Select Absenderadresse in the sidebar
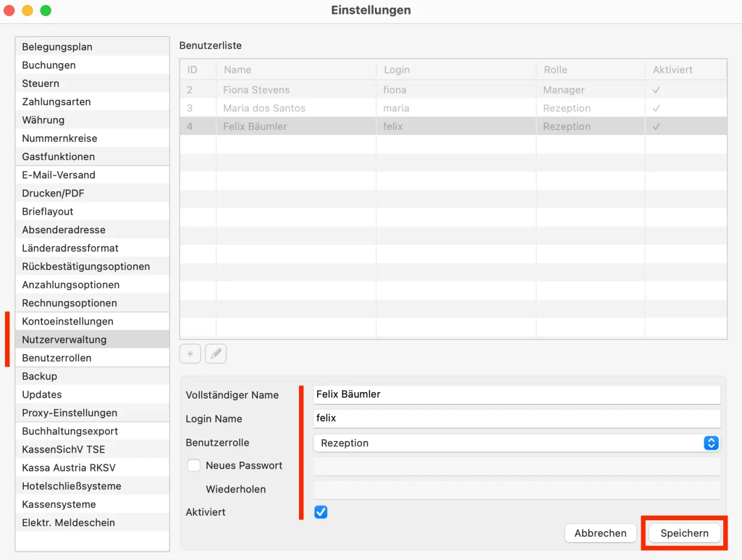The height and width of the screenshot is (560, 742). pos(92,229)
